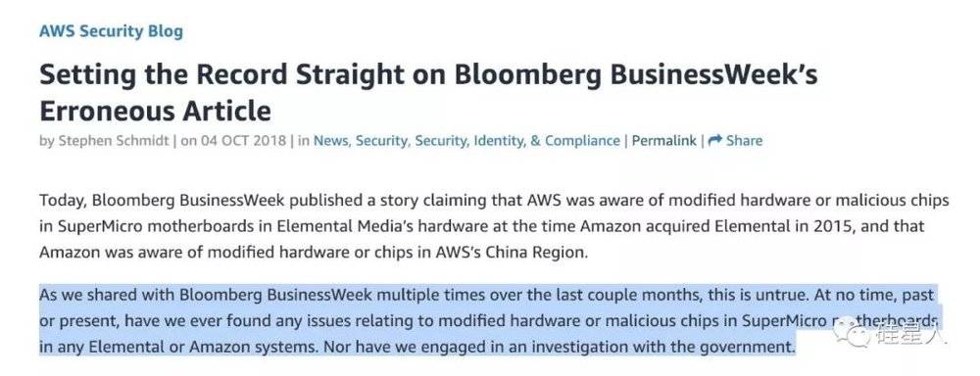This screenshot has width=980, height=376.
Task: Click 'Bloomberg BusinessWeek's' in the headline
Action: pos(636,75)
